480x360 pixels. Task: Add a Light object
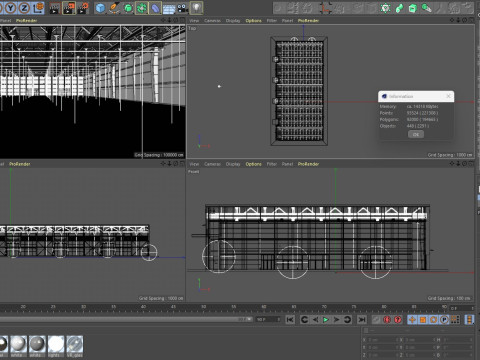[x=197, y=8]
